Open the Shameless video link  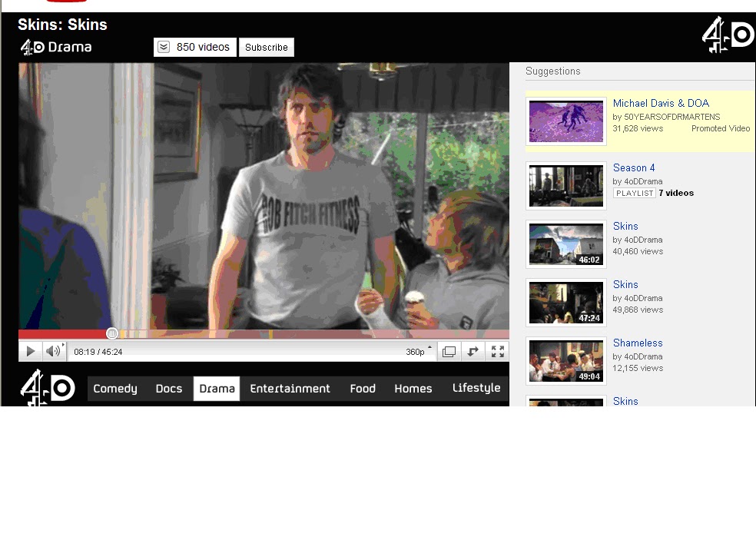pyautogui.click(x=638, y=343)
